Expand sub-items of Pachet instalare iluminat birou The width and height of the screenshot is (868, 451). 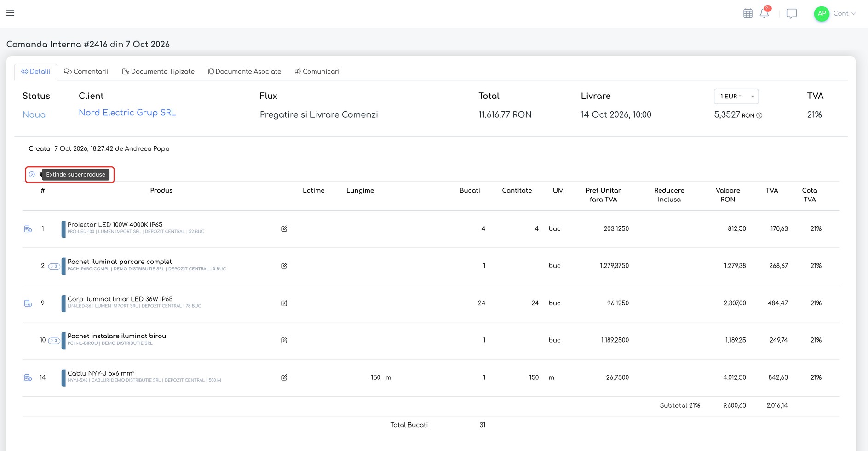click(54, 341)
